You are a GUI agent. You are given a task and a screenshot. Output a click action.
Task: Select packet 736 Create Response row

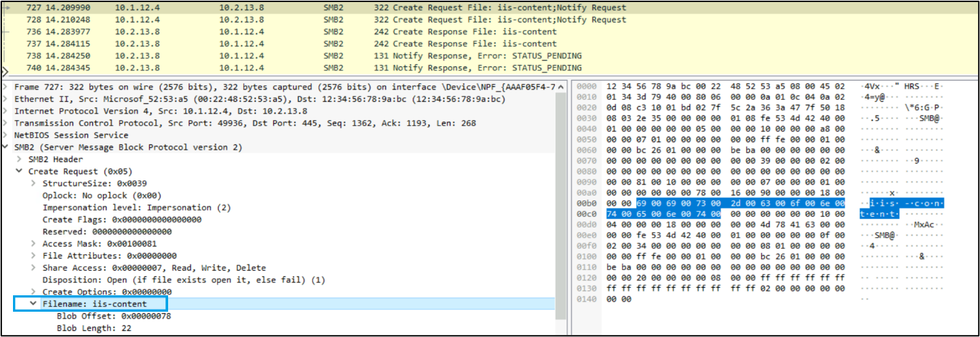click(490, 31)
